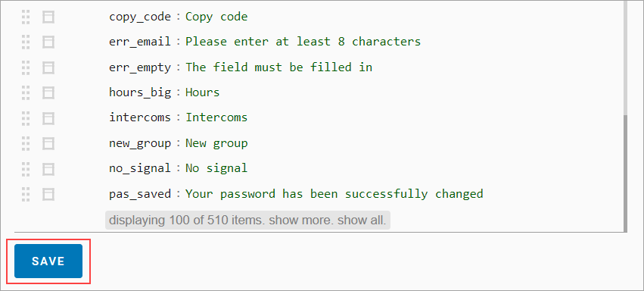
Task: Click the vertical scrollbar thumb
Action: point(625,173)
